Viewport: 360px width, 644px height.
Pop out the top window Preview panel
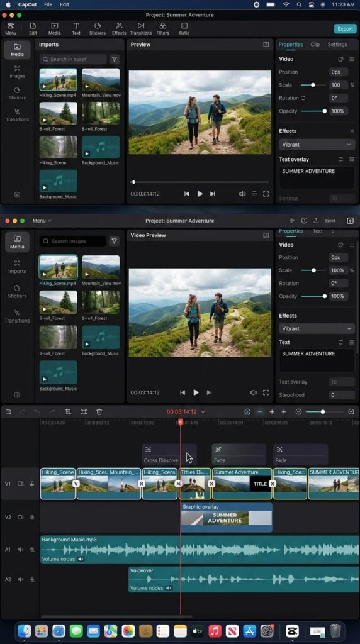(266, 45)
